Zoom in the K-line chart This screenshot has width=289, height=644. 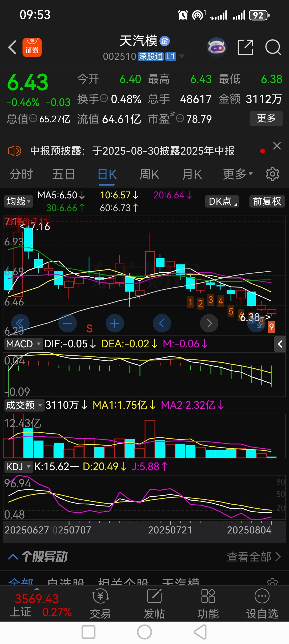(115, 323)
